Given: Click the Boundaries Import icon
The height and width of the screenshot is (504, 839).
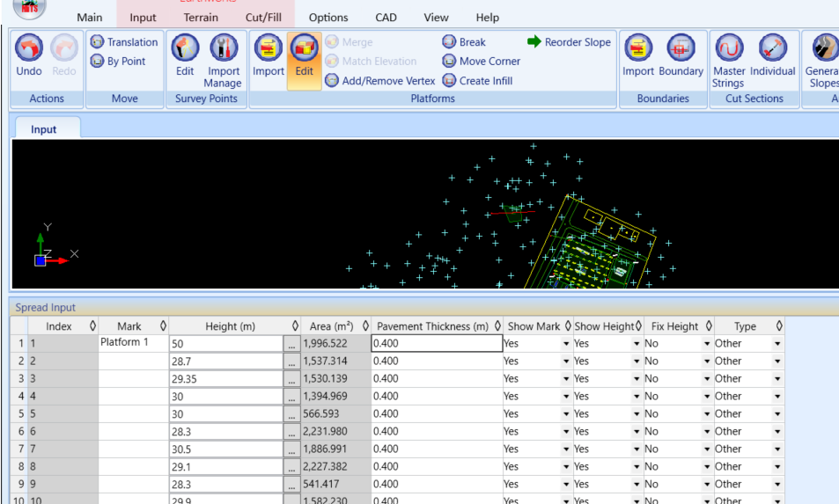Looking at the screenshot, I should (638, 48).
